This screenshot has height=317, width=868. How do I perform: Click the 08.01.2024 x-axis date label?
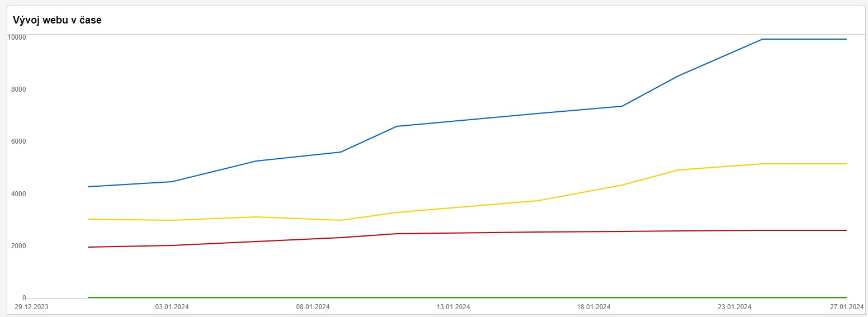(x=313, y=307)
